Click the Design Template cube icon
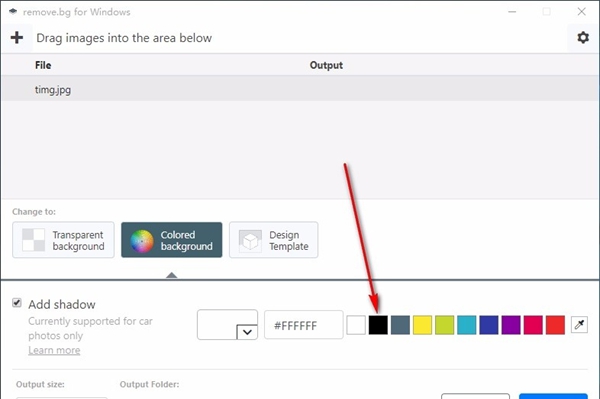 click(250, 241)
